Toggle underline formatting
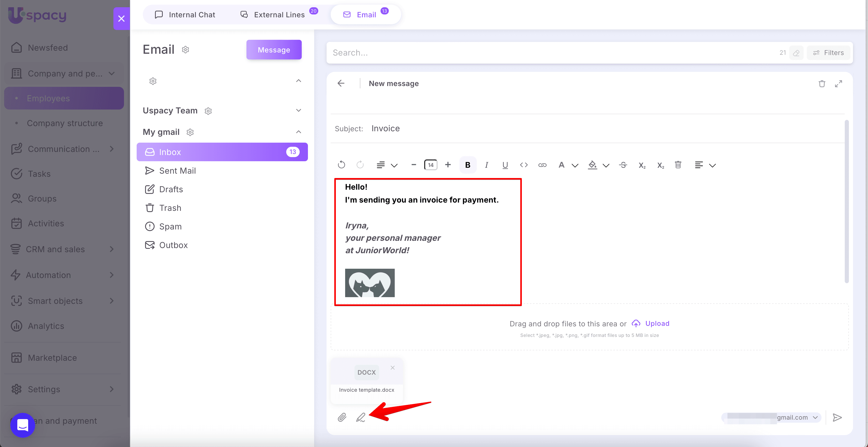Viewport: 868px width, 447px height. point(505,165)
